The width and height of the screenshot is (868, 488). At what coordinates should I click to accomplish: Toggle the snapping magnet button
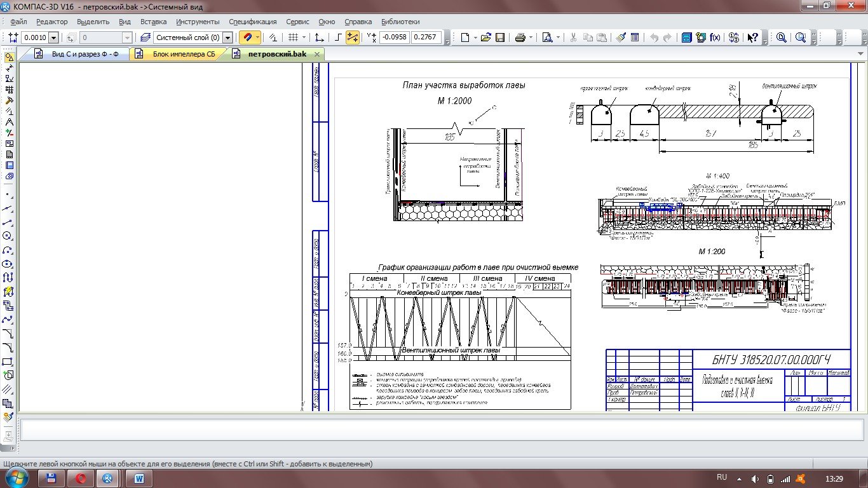point(247,37)
